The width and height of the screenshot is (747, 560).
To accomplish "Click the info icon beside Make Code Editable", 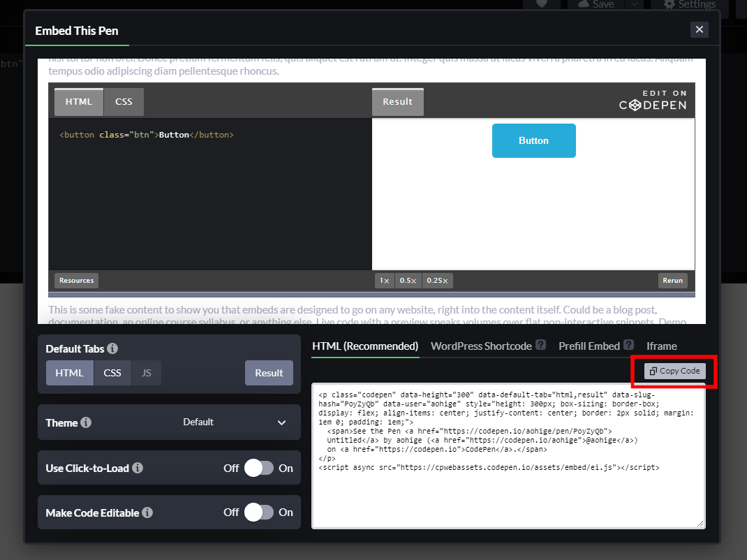I will click(x=147, y=513).
